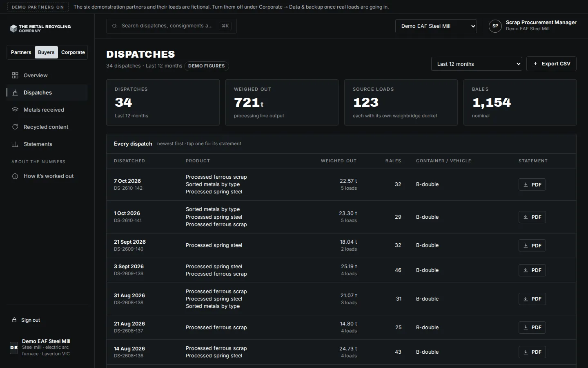
Task: Click the SP user avatar
Action: [495, 26]
